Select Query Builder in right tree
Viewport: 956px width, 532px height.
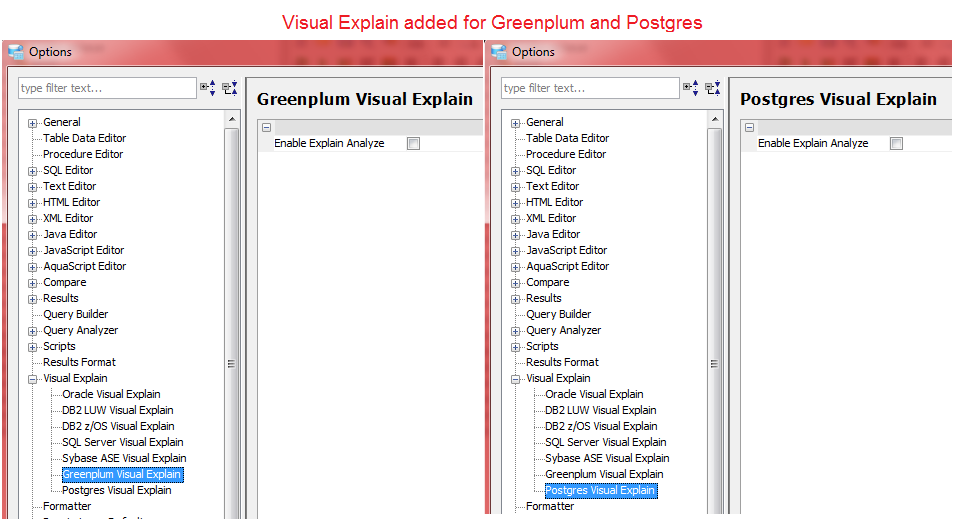pos(558,314)
